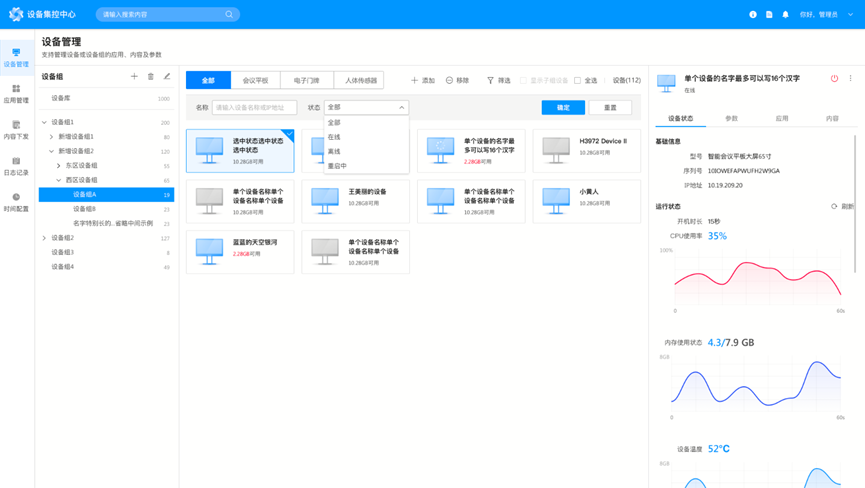Click the red power icon for the device

coord(834,78)
